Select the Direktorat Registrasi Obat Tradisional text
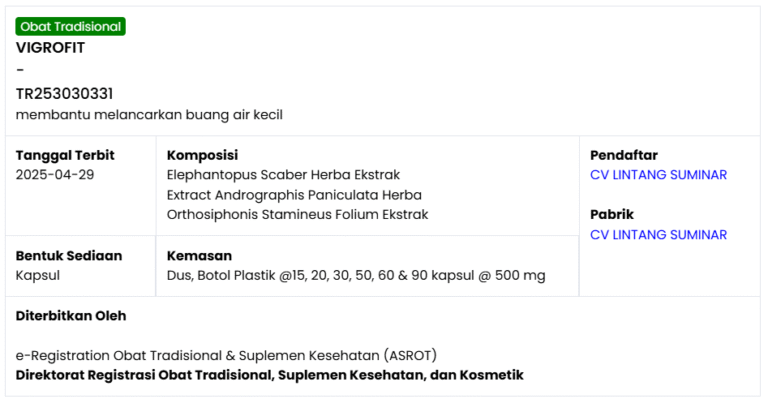The height and width of the screenshot is (399, 768). tap(269, 376)
